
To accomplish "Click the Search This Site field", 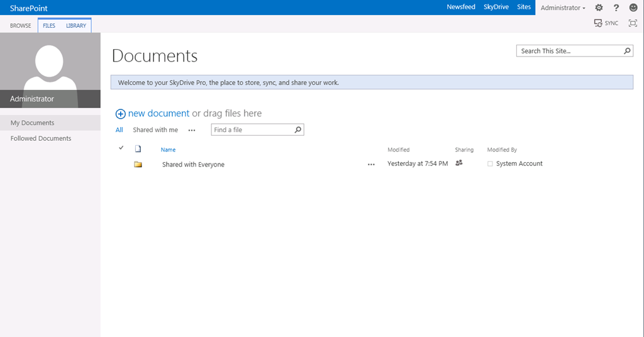I will 569,51.
